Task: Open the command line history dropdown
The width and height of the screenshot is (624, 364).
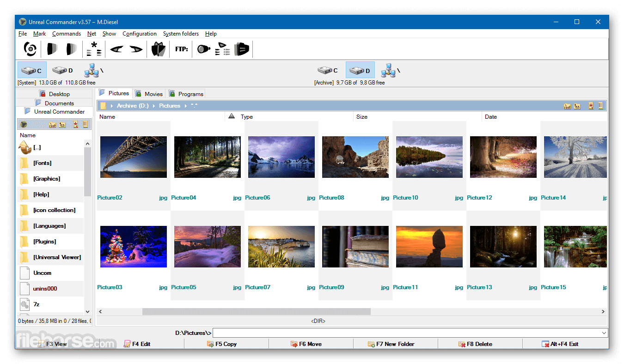Action: [x=604, y=333]
